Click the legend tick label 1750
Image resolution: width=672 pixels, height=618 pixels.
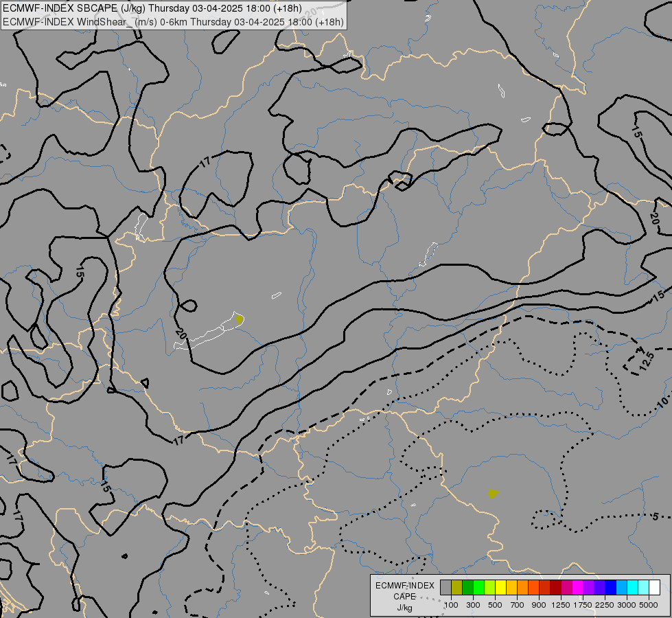(x=583, y=605)
